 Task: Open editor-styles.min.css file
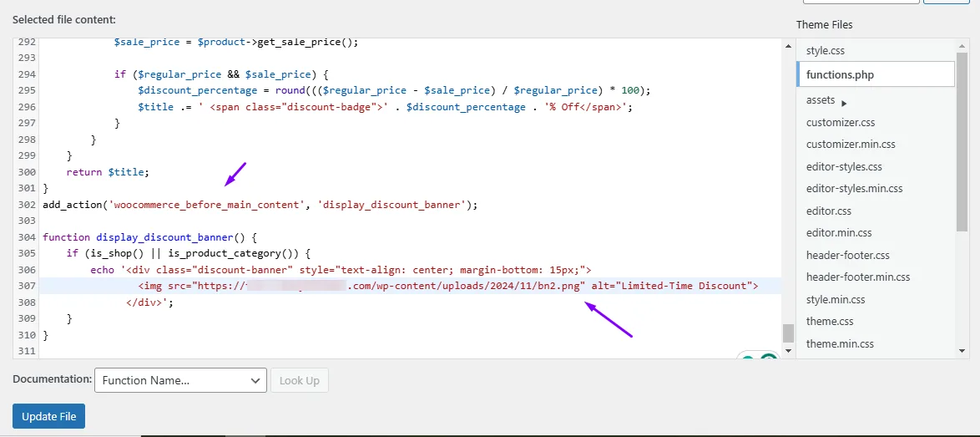(855, 188)
